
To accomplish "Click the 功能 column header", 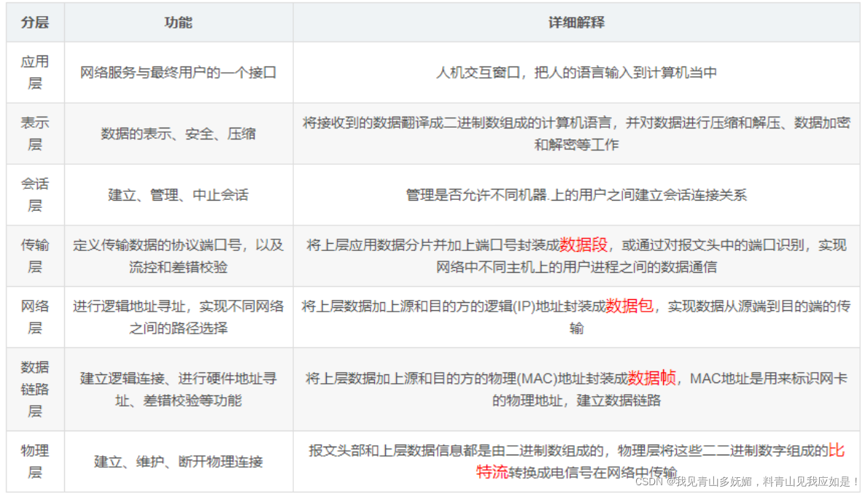I will tap(178, 23).
